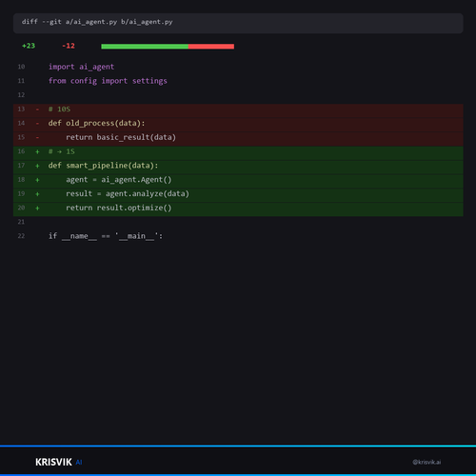Image resolution: width=476 pixels, height=476 pixels.
Task: Click the plus marker on line 17
Action: pyautogui.click(x=37, y=166)
